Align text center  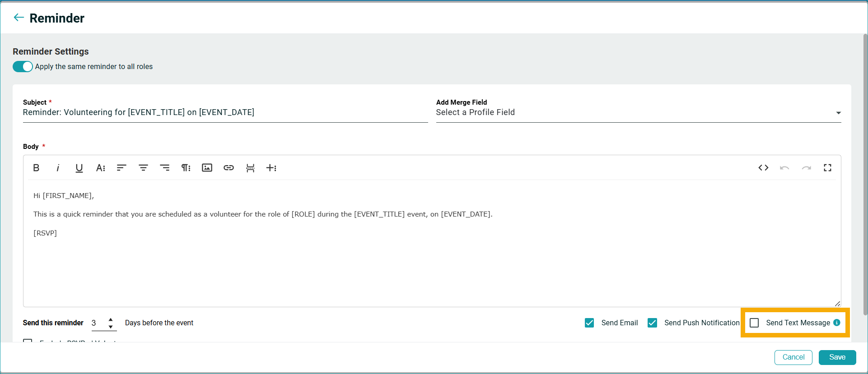[143, 168]
